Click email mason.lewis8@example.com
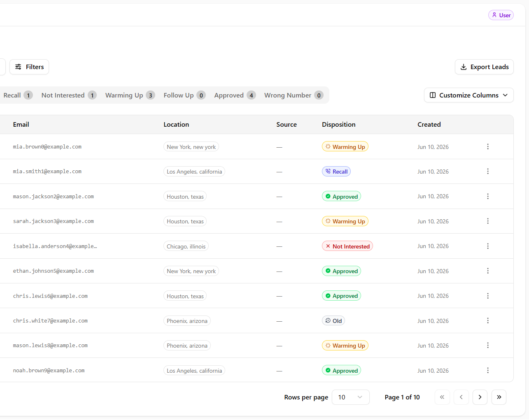 tap(50, 346)
